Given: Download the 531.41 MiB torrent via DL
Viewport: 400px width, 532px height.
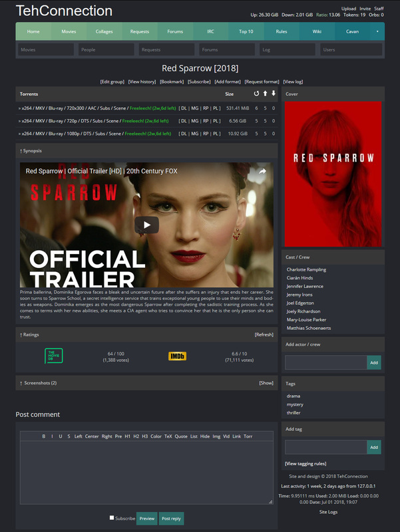Looking at the screenshot, I should 184,108.
